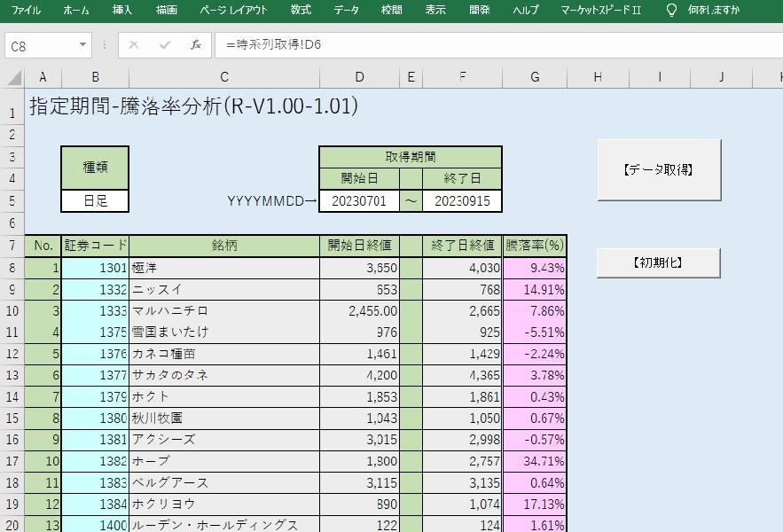Open the 描画 ribbon tab
The height and width of the screenshot is (532, 783).
pos(167,10)
